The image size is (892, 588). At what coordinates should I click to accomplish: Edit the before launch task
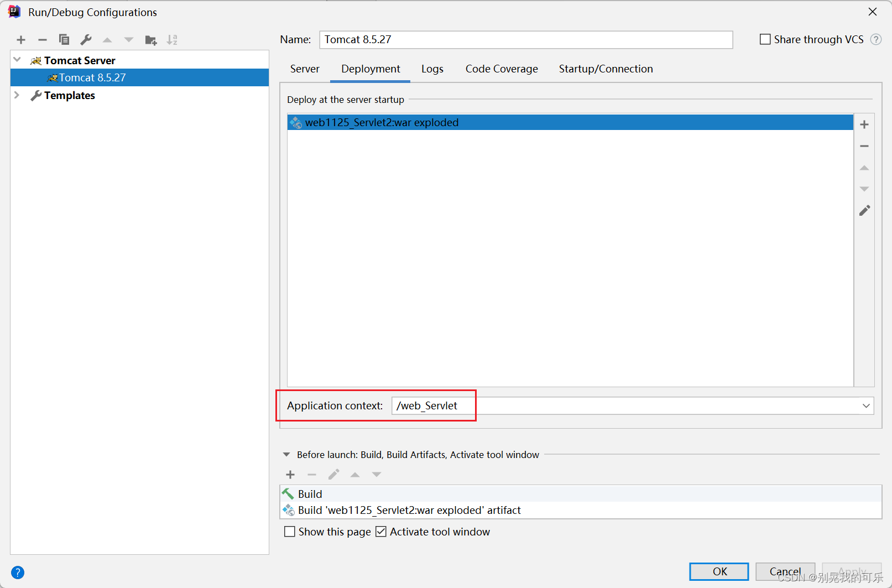333,475
